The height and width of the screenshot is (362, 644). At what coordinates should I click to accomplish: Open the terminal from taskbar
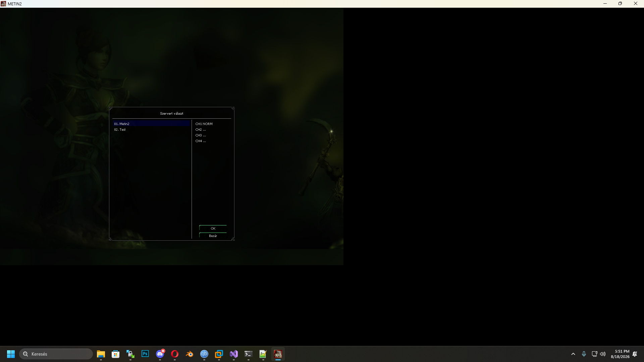pyautogui.click(x=249, y=354)
